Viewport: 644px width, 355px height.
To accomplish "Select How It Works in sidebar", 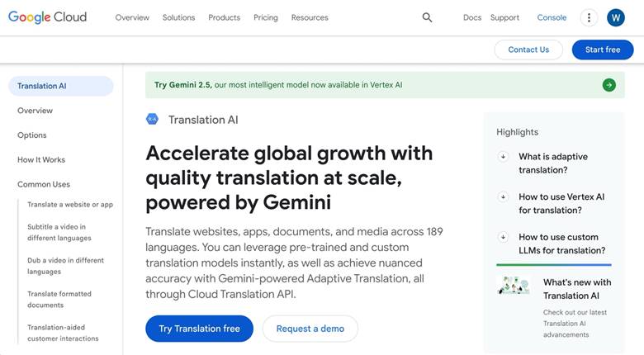I will (41, 160).
